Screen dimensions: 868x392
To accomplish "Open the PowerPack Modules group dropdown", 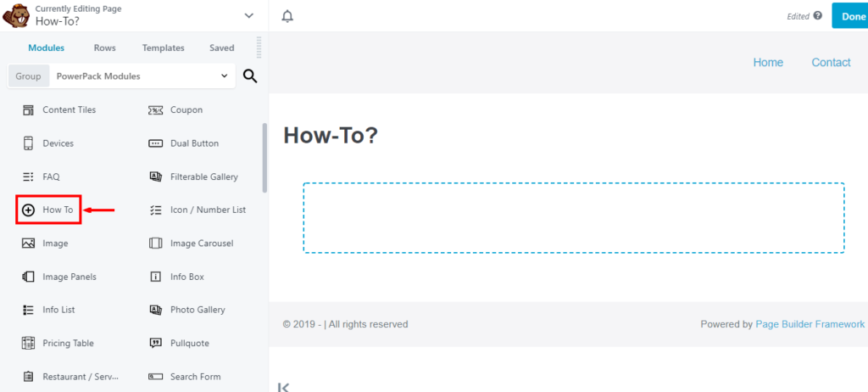I will (x=142, y=76).
